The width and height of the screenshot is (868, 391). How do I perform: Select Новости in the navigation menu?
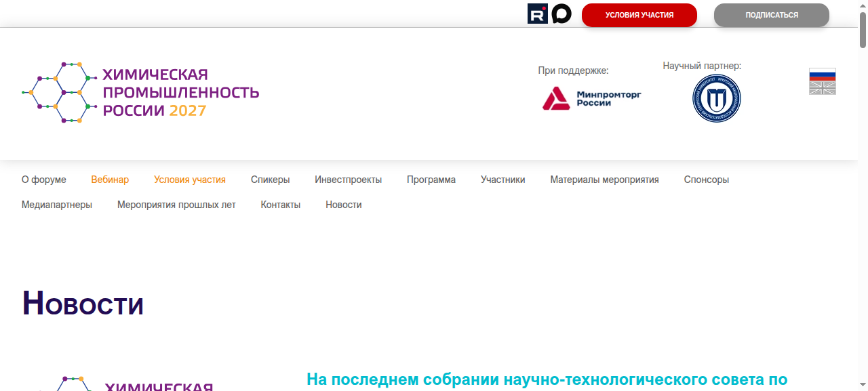coord(344,205)
